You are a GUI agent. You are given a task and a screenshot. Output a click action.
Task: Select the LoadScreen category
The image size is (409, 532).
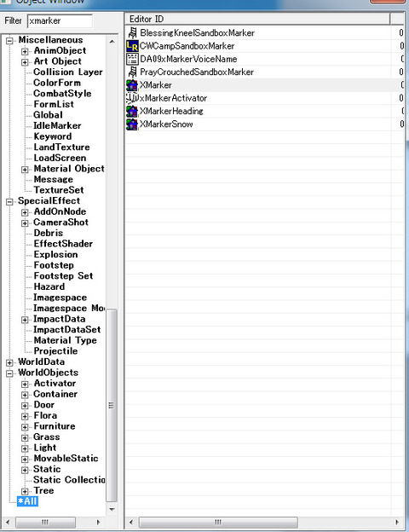pos(60,158)
